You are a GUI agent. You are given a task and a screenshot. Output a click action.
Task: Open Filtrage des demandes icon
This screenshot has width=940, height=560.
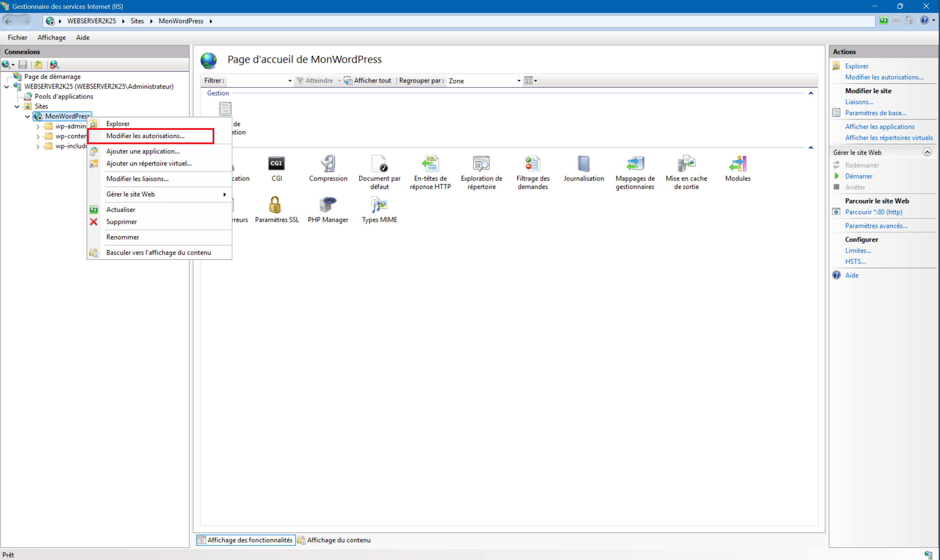(533, 164)
